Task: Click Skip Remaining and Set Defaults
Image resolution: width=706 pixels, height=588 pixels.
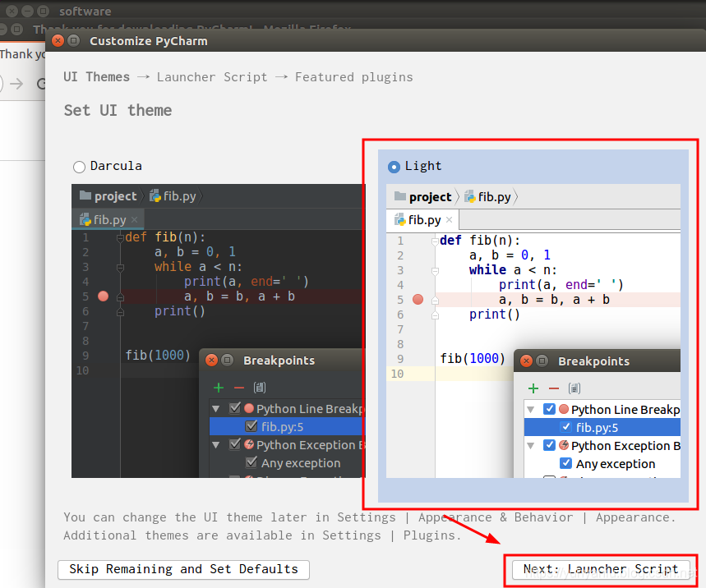Action: tap(183, 570)
